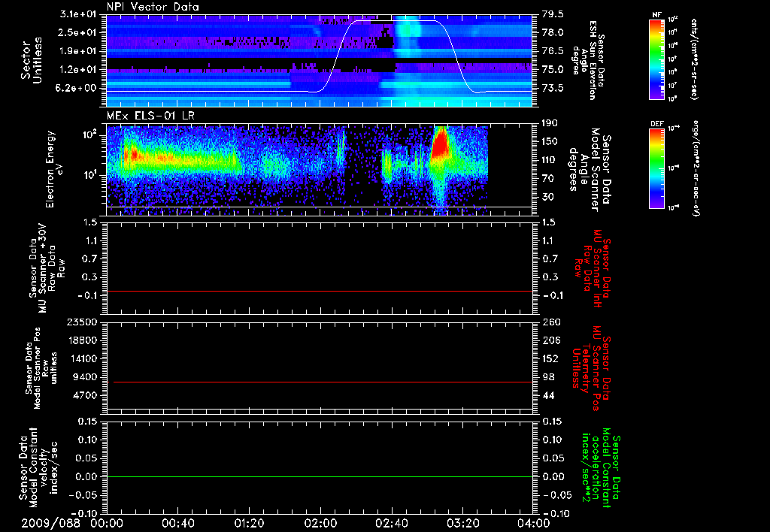
Task: Click the "2009/088" date label
Action: pos(50,523)
